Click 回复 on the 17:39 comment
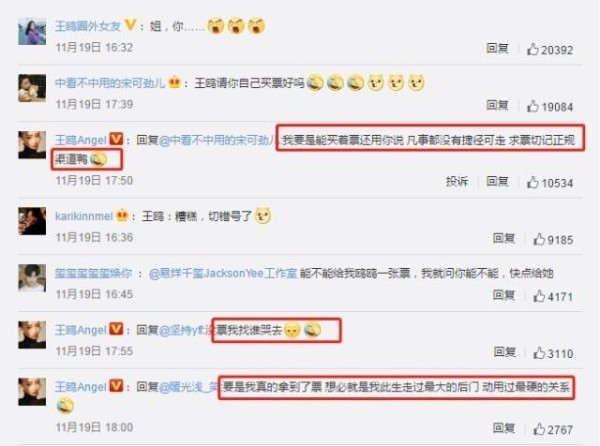Image resolution: width=600 pixels, height=446 pixels. pyautogui.click(x=497, y=105)
